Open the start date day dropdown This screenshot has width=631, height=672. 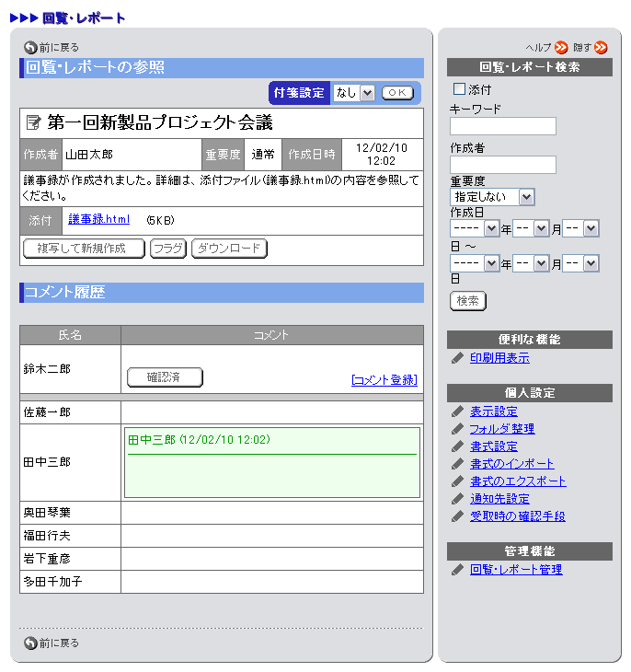[580, 228]
